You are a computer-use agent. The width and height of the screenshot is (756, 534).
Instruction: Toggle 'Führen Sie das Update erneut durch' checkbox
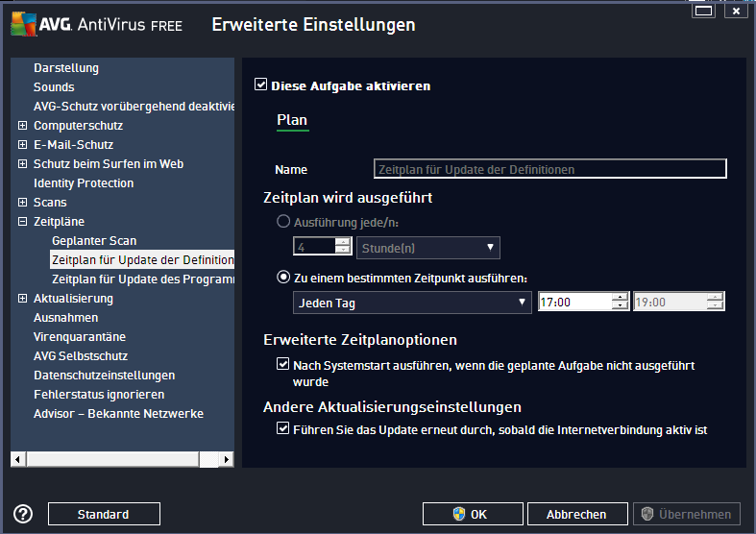(283, 428)
